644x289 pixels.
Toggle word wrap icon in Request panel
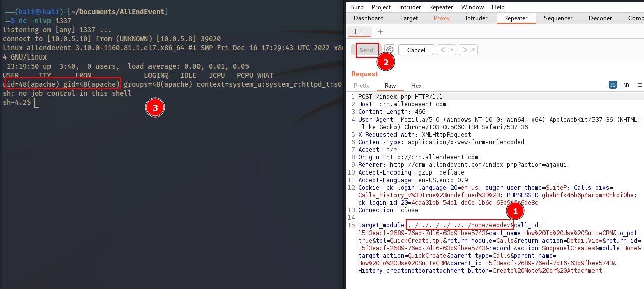[613, 85]
